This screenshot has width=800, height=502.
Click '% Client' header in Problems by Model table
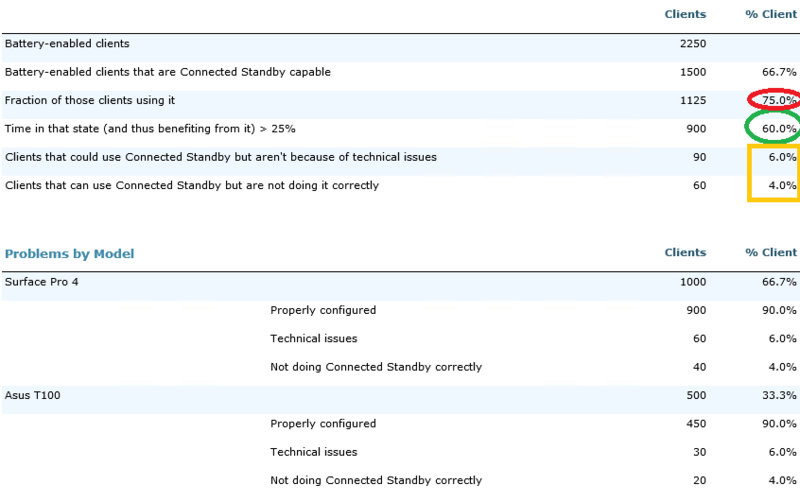771,253
